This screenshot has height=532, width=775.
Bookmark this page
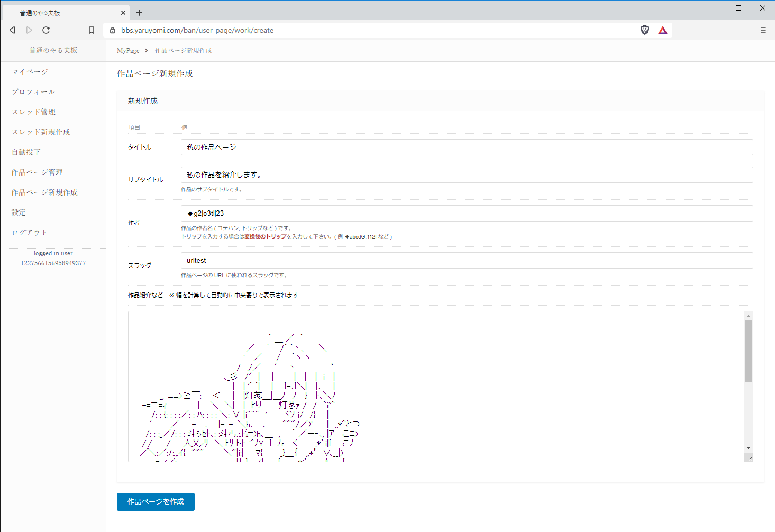(91, 30)
